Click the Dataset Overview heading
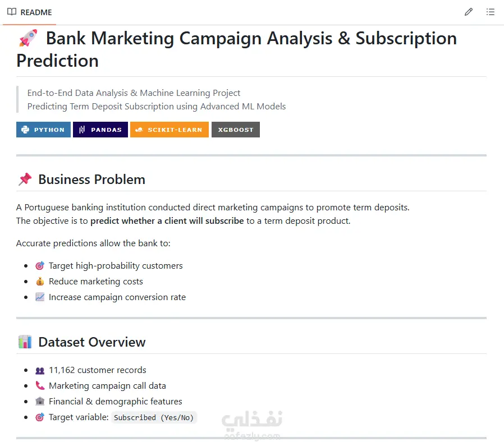This screenshot has width=504, height=442. (x=92, y=342)
